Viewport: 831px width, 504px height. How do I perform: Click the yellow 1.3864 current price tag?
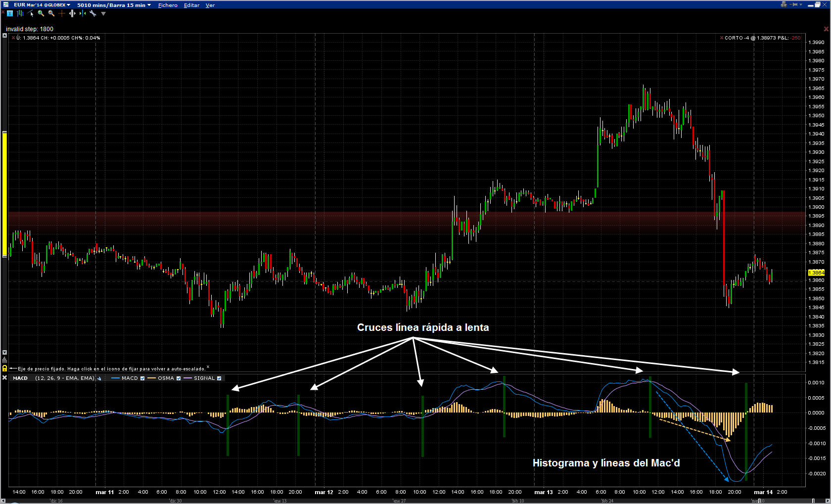tap(816, 273)
